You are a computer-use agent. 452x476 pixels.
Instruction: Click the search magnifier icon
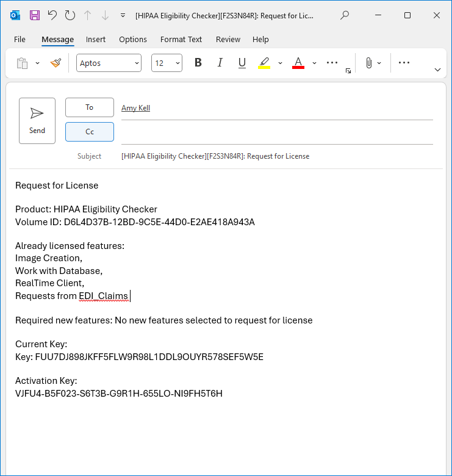click(345, 15)
